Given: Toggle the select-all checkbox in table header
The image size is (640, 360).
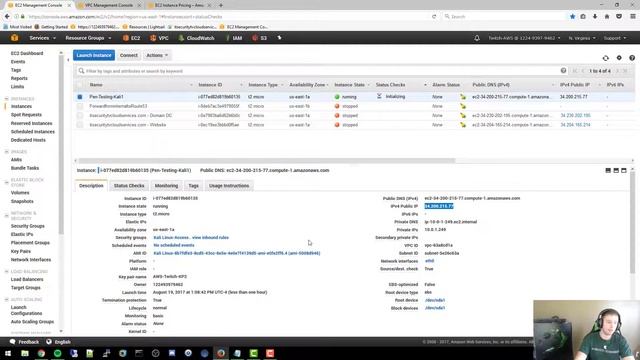Looking at the screenshot, I should pyautogui.click(x=80, y=85).
